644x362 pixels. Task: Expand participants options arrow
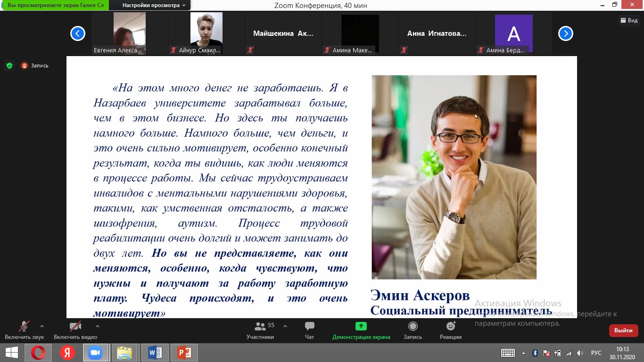point(285,326)
